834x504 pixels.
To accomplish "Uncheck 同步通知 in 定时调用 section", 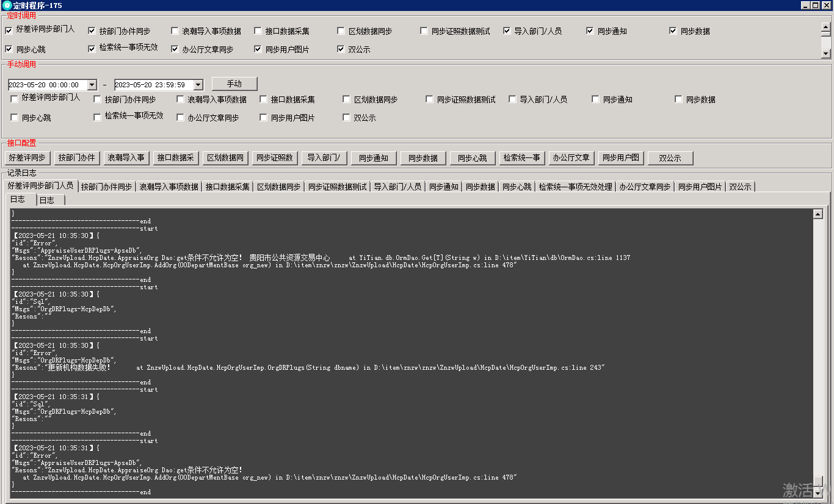I will [590, 31].
